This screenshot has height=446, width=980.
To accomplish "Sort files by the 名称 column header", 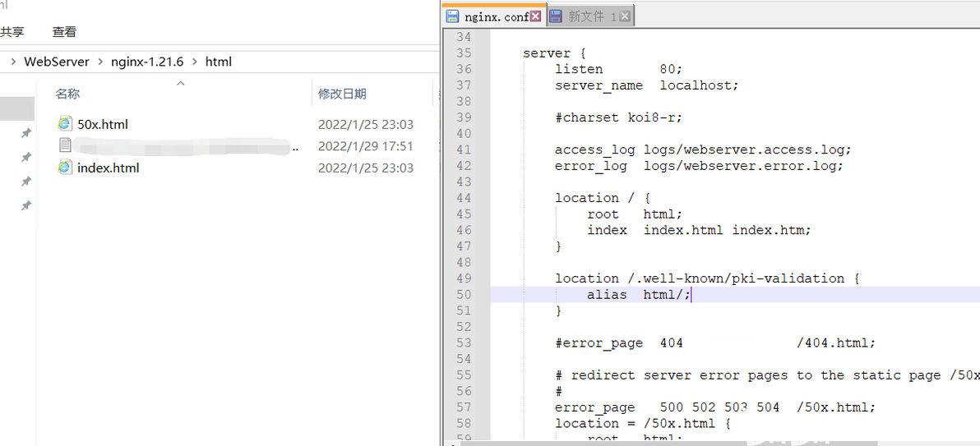I will [67, 94].
